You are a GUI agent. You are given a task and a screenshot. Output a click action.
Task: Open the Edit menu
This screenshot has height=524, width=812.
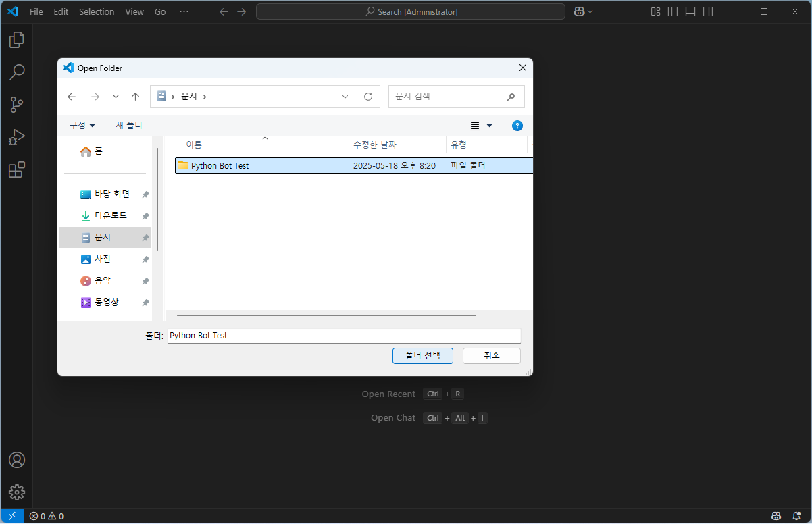pos(61,11)
